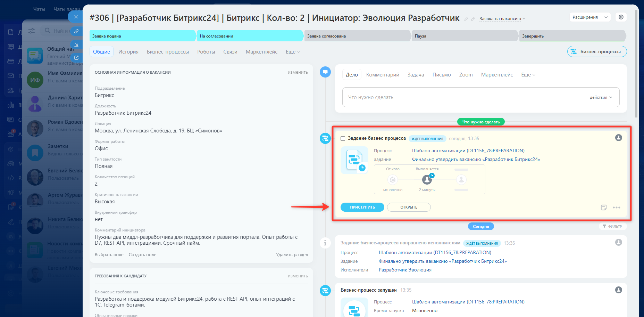Click Завершить stage

coord(572,36)
